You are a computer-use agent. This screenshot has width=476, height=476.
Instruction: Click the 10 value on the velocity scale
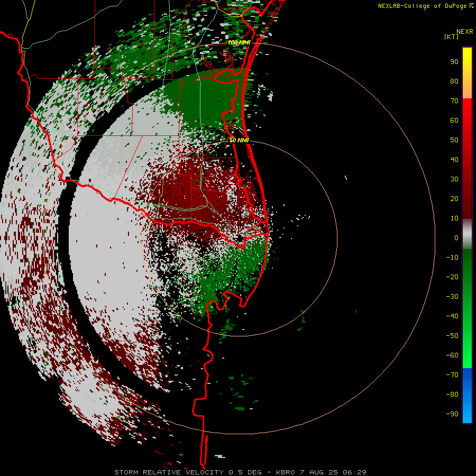click(x=454, y=218)
